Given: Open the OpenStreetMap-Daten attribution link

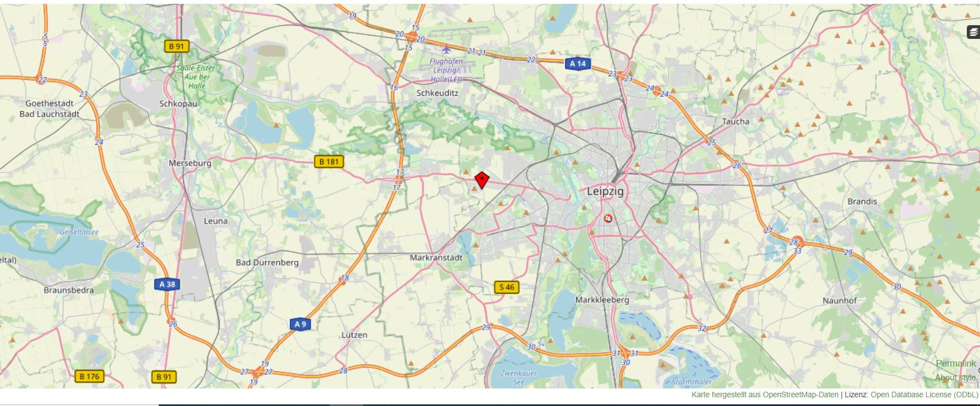Looking at the screenshot, I should (x=800, y=394).
